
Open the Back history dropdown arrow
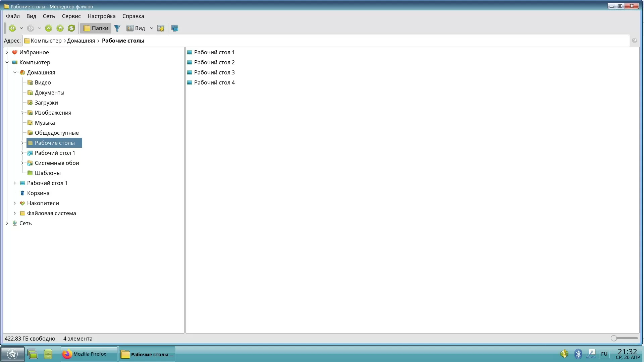(x=21, y=28)
